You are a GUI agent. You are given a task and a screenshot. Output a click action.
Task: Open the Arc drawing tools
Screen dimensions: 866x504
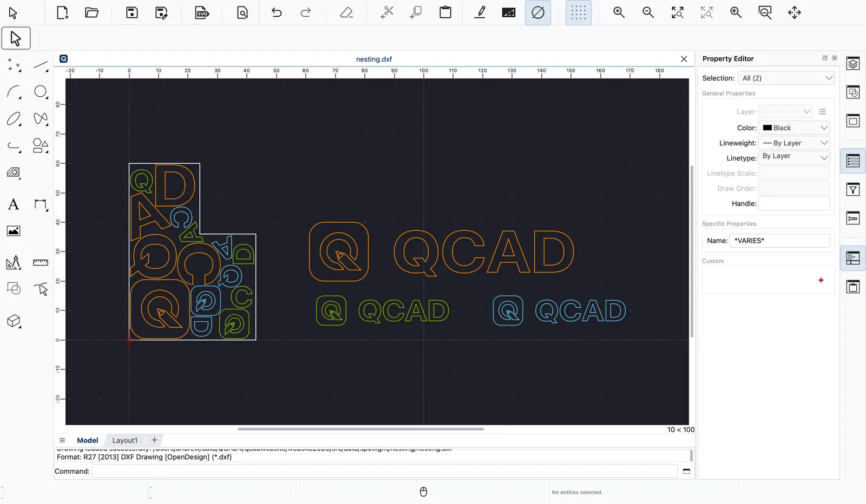click(14, 92)
